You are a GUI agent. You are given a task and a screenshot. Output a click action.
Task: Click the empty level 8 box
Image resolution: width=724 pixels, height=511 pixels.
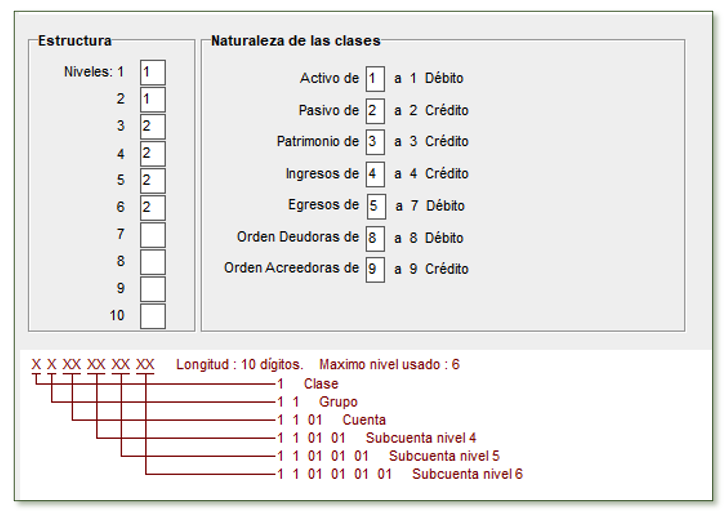152,262
